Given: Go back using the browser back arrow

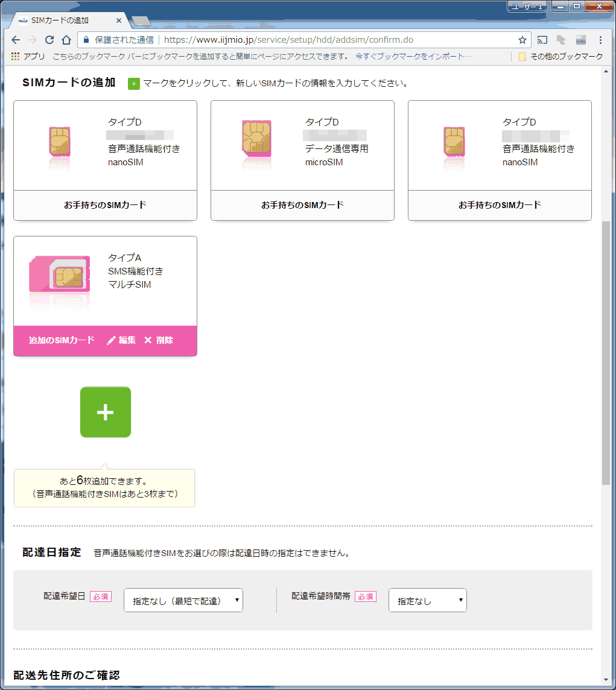Looking at the screenshot, I should coord(16,40).
